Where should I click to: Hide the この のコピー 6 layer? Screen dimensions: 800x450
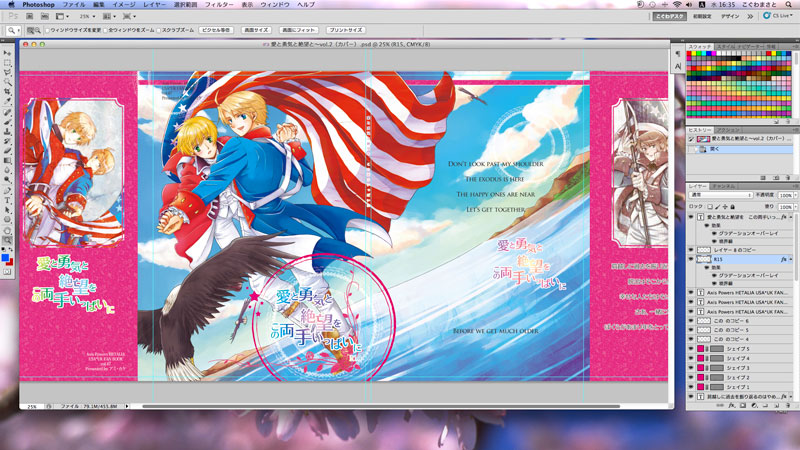coord(690,321)
